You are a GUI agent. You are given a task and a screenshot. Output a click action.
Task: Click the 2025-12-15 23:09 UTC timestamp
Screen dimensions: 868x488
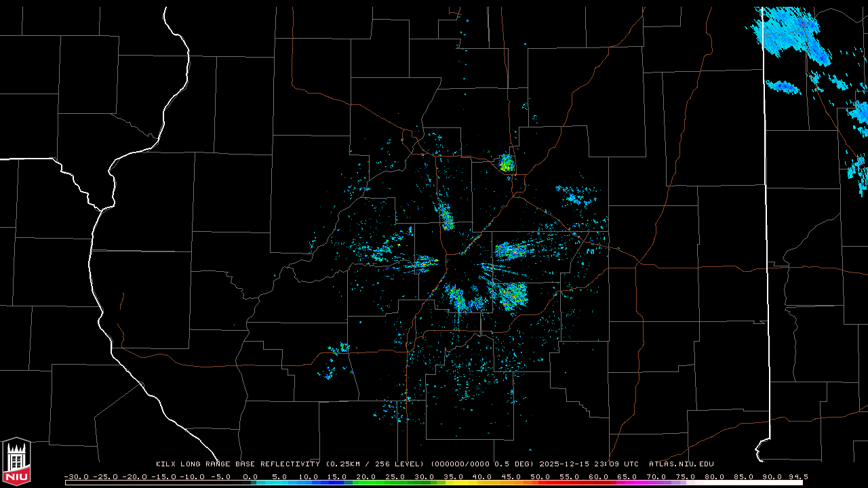click(x=589, y=464)
